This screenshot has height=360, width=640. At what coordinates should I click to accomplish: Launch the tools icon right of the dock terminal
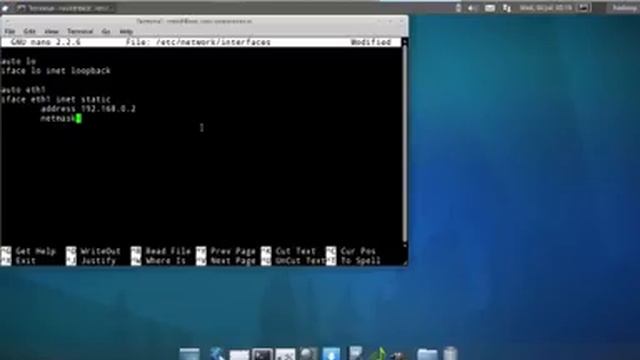tap(285, 354)
